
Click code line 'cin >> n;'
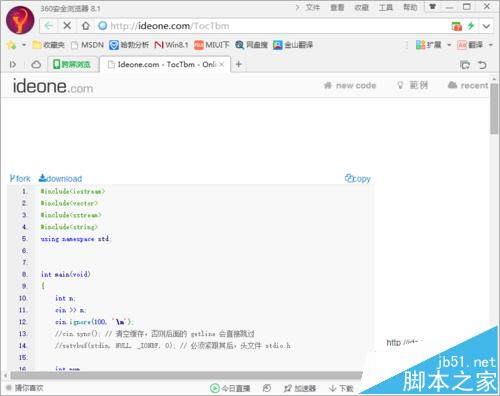pyautogui.click(x=70, y=310)
